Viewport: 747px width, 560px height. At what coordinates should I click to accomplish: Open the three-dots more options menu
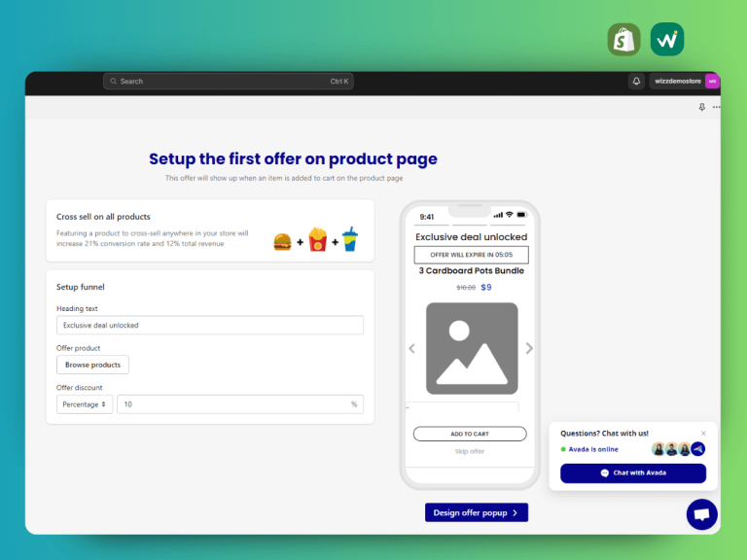click(716, 107)
